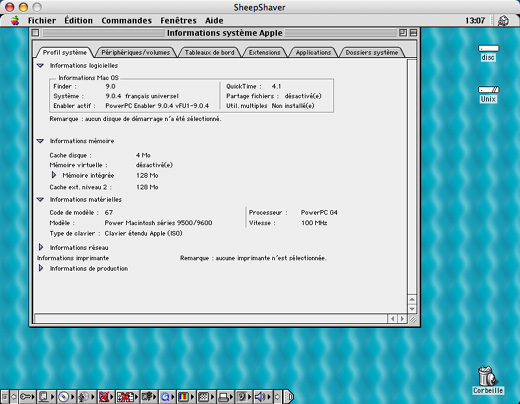Open the Commandes menu

coord(127,21)
